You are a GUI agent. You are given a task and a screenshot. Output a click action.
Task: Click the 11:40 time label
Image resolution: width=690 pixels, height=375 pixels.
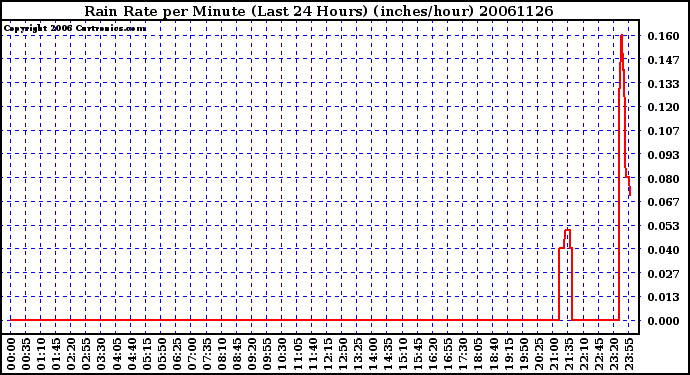[312, 354]
